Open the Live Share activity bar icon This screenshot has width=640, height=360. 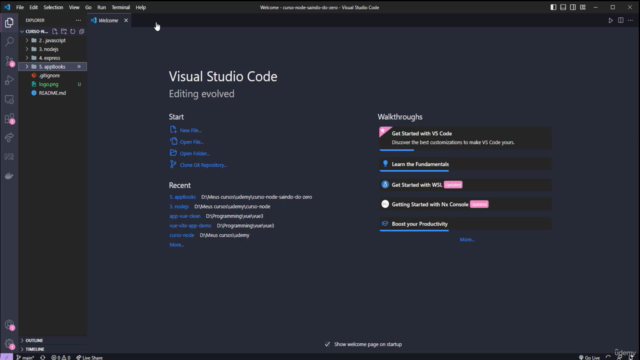coord(9,138)
